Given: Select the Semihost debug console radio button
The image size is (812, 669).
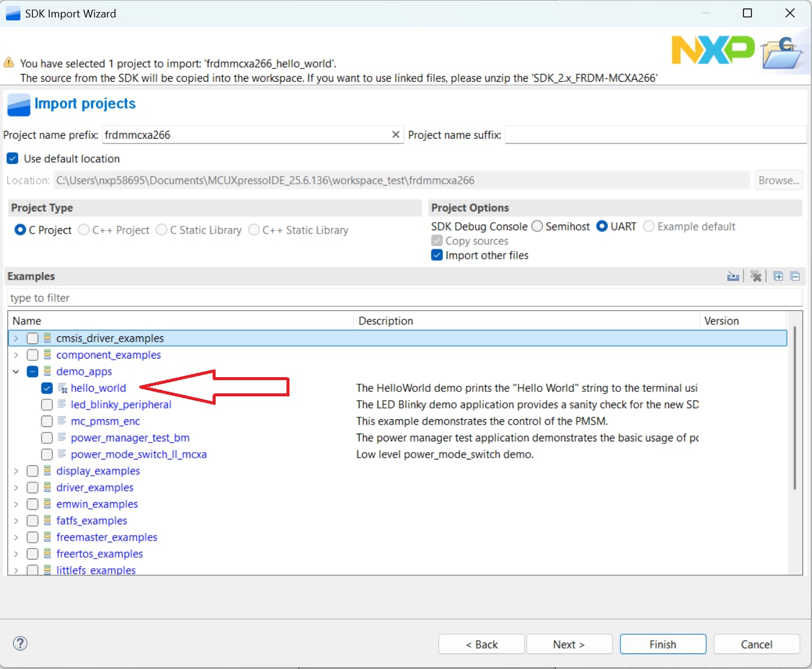Looking at the screenshot, I should click(536, 226).
